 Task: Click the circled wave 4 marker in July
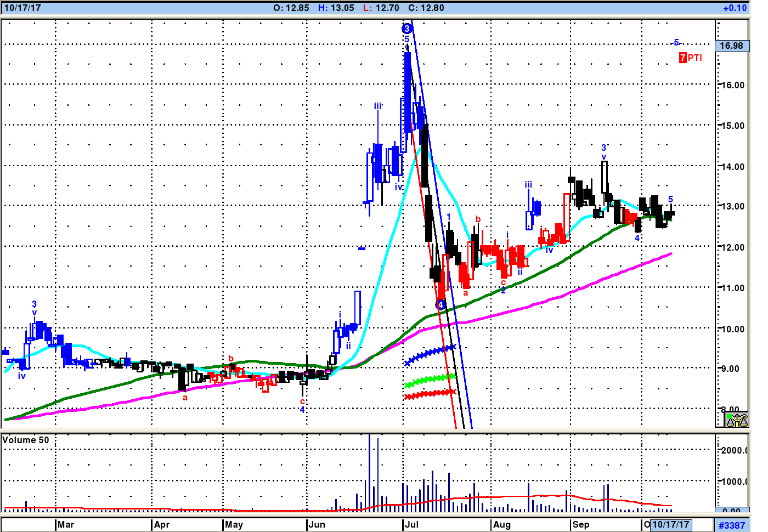(x=441, y=305)
